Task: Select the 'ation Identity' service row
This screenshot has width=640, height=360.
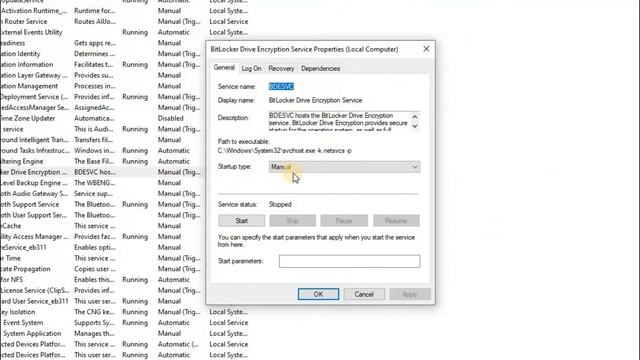Action: click(x=103, y=54)
